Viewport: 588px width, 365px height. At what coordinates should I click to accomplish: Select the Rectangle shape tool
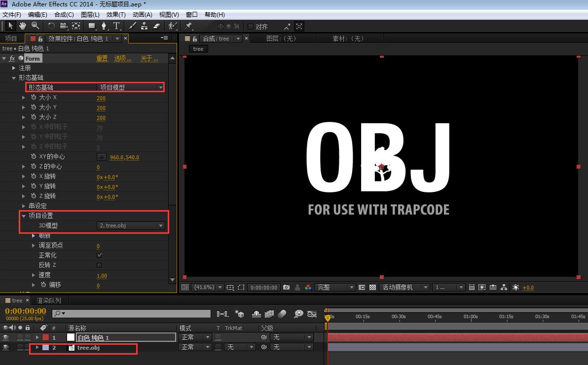[91, 26]
